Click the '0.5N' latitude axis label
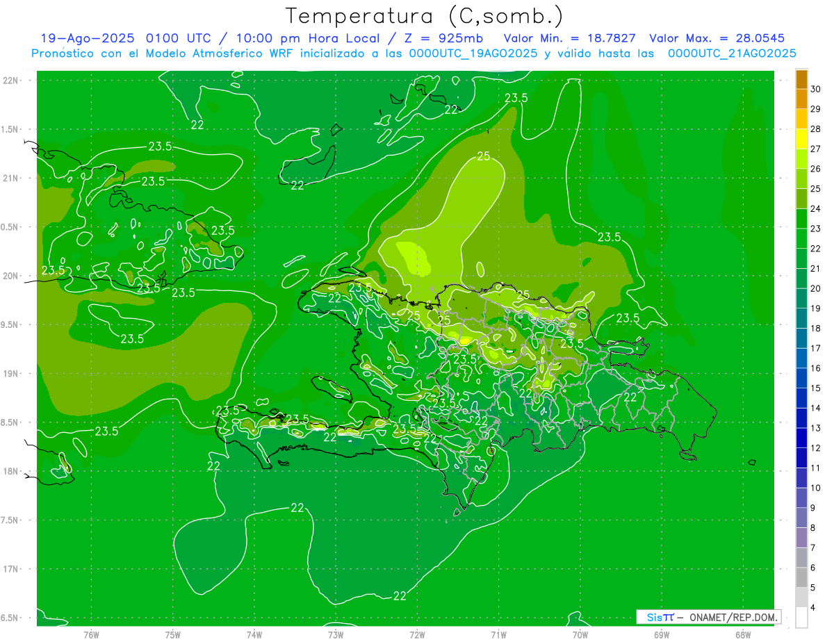834x644 pixels. (x=10, y=227)
